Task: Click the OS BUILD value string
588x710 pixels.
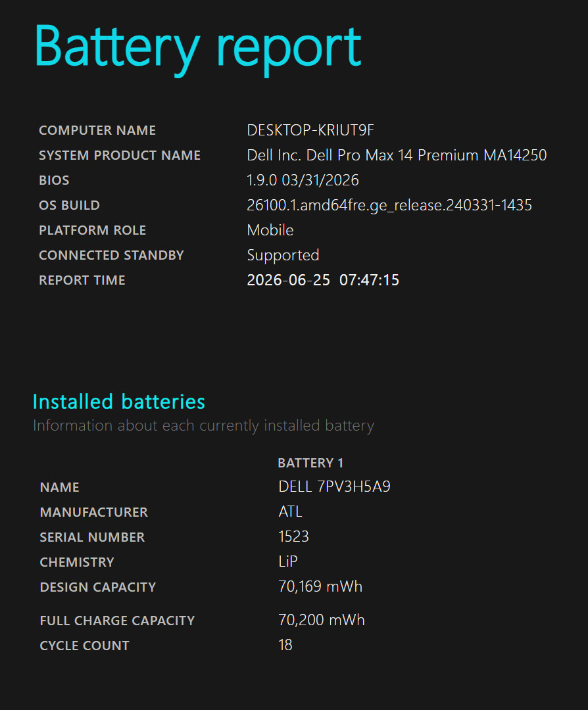Action: click(x=389, y=206)
